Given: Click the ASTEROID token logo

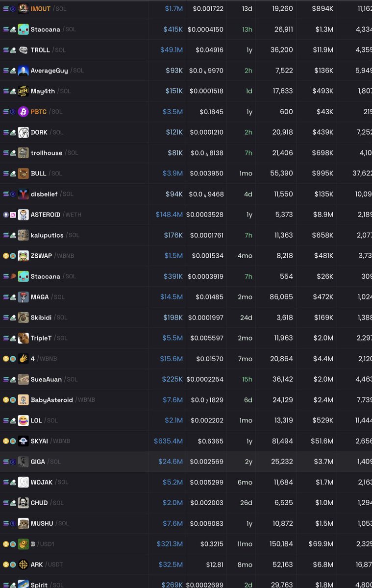Looking at the screenshot, I should [23, 215].
